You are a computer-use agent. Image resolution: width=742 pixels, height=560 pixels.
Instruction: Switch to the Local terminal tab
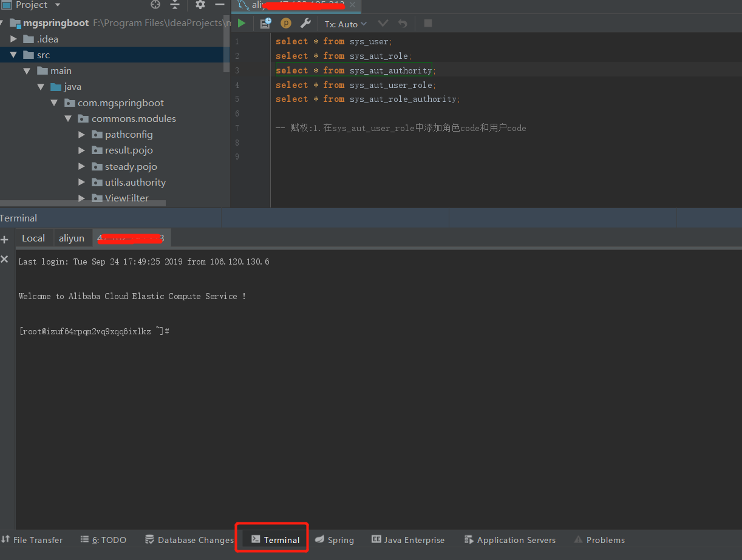33,238
